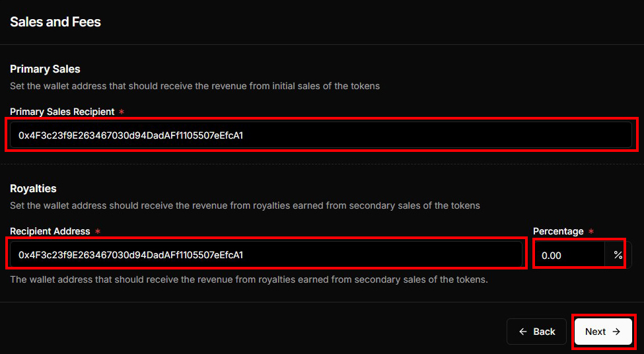Image resolution: width=644 pixels, height=354 pixels.
Task: Click the Sales and Fees heading
Action: 55,22
